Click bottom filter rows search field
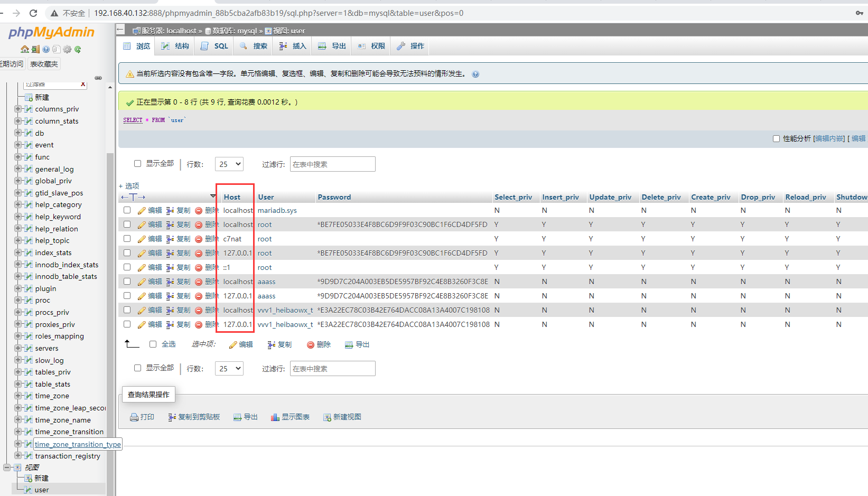868x496 pixels. 333,369
